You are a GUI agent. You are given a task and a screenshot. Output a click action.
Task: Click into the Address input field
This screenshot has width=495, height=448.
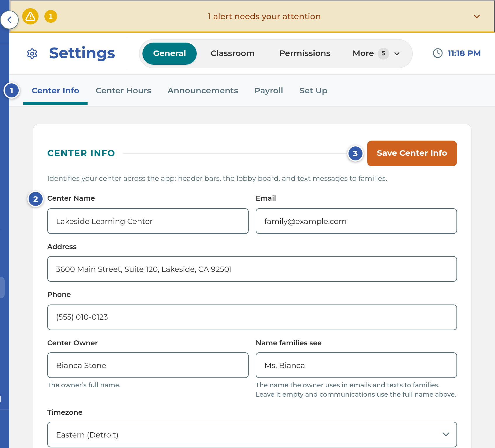click(252, 269)
